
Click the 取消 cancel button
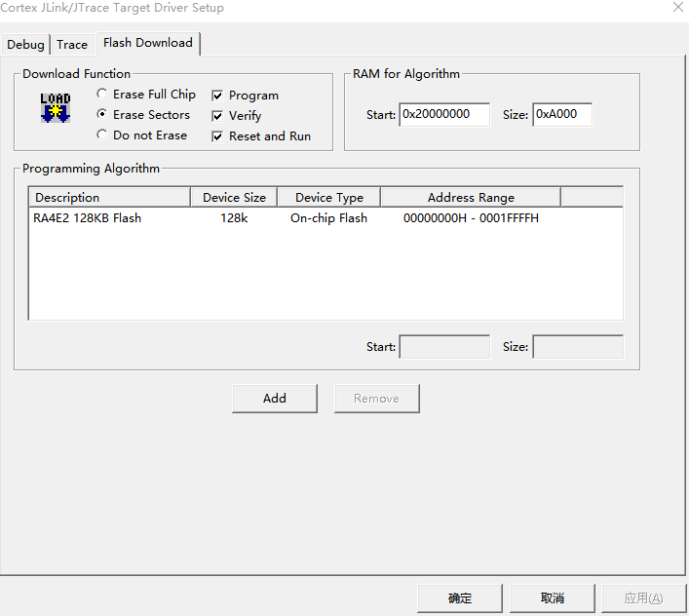tap(553, 598)
